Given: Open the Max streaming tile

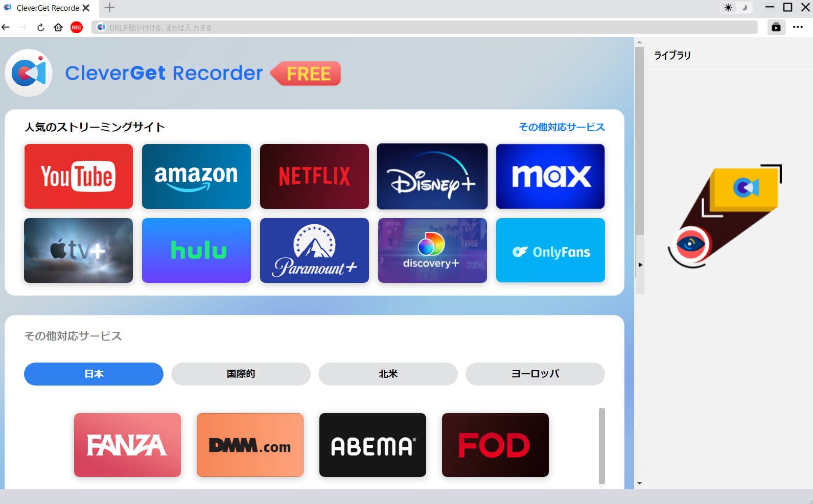Looking at the screenshot, I should click(x=550, y=176).
